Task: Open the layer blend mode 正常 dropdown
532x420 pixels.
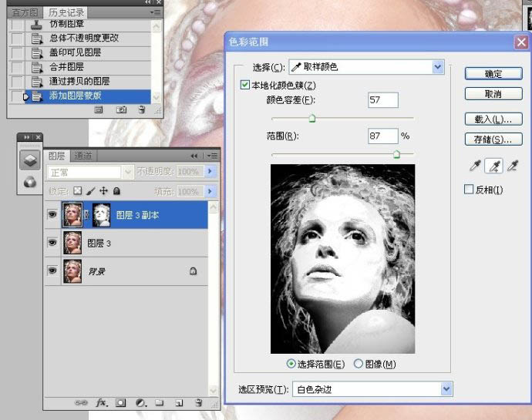Action: (82, 172)
